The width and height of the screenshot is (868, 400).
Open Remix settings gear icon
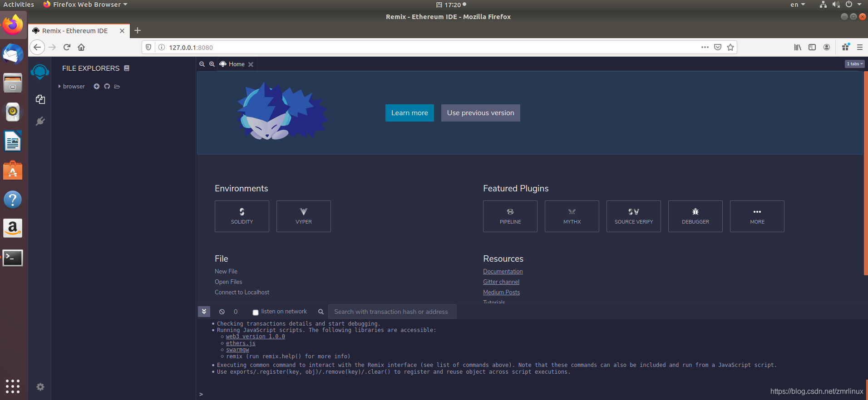coord(40,387)
